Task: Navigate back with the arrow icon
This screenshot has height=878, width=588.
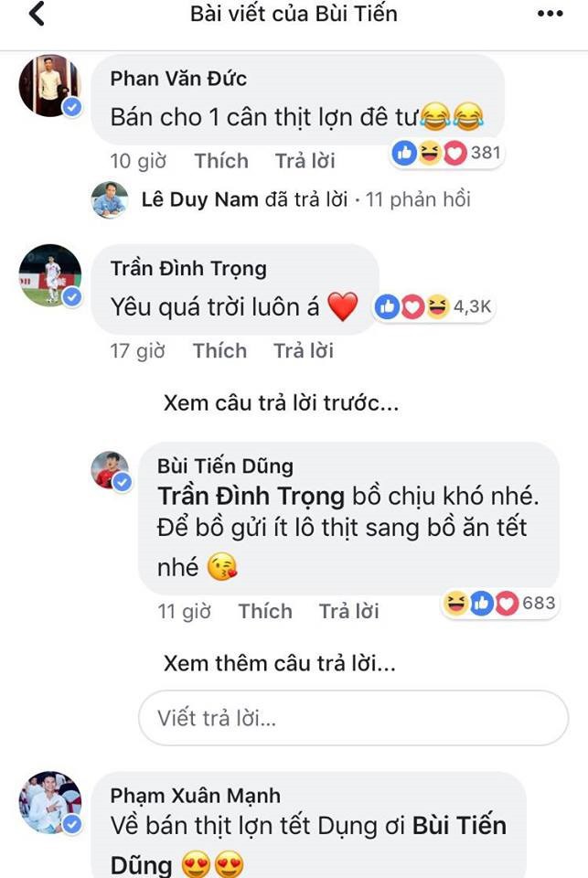Action: click(35, 14)
